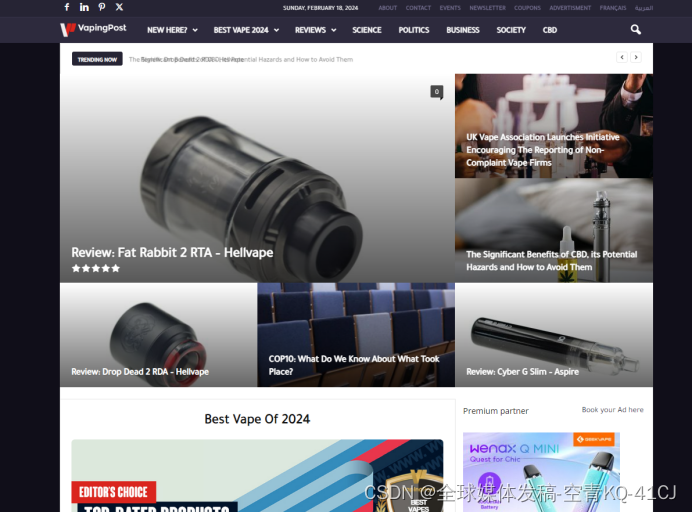692x513 pixels.
Task: Open The Significant Benefits of CBD article
Action: (552, 260)
